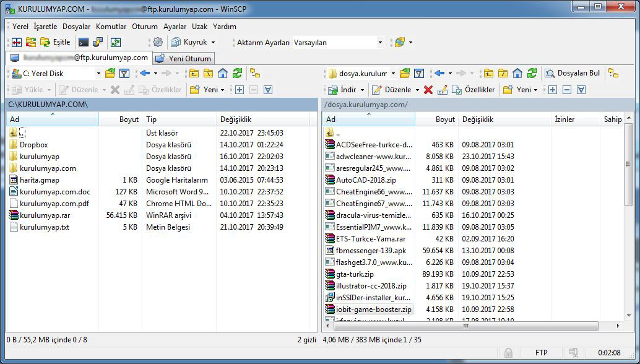Go to parent directory in remote panel

click(488, 74)
